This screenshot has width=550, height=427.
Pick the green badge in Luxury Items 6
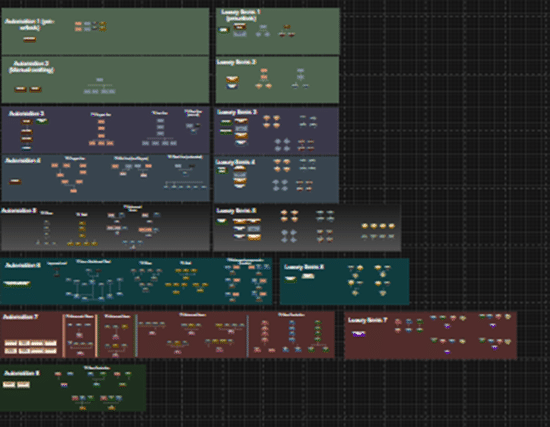click(x=290, y=279)
